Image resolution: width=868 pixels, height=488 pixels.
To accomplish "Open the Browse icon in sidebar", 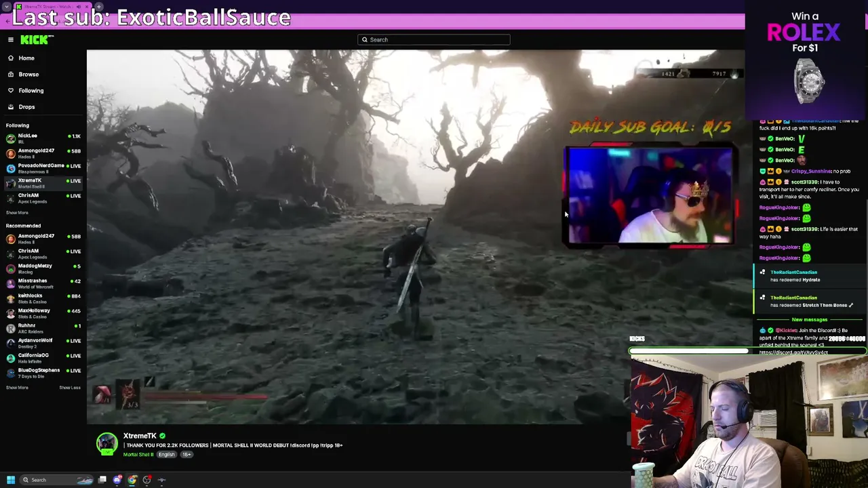I will (11, 75).
